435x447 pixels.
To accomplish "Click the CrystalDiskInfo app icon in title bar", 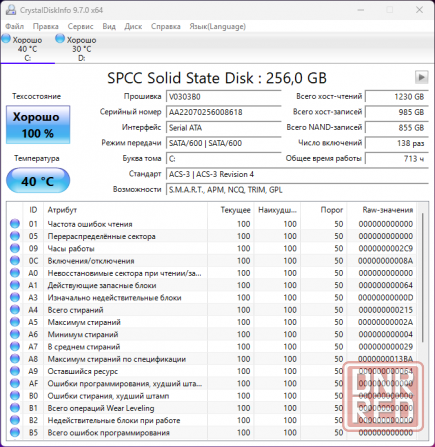I will click(11, 10).
